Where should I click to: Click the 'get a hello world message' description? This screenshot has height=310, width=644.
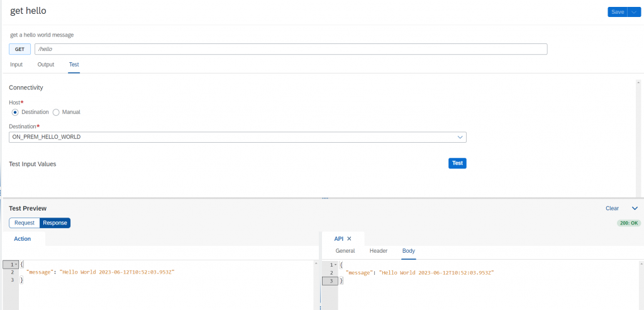click(42, 35)
